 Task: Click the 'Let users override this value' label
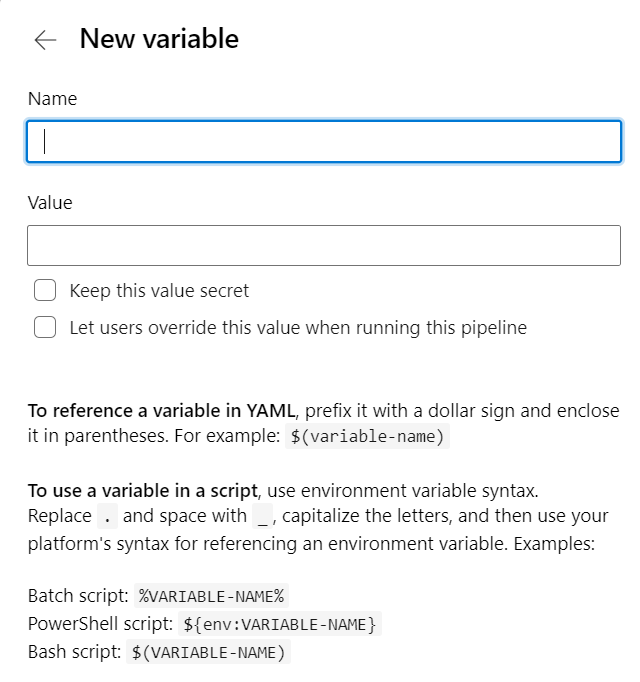coord(298,328)
